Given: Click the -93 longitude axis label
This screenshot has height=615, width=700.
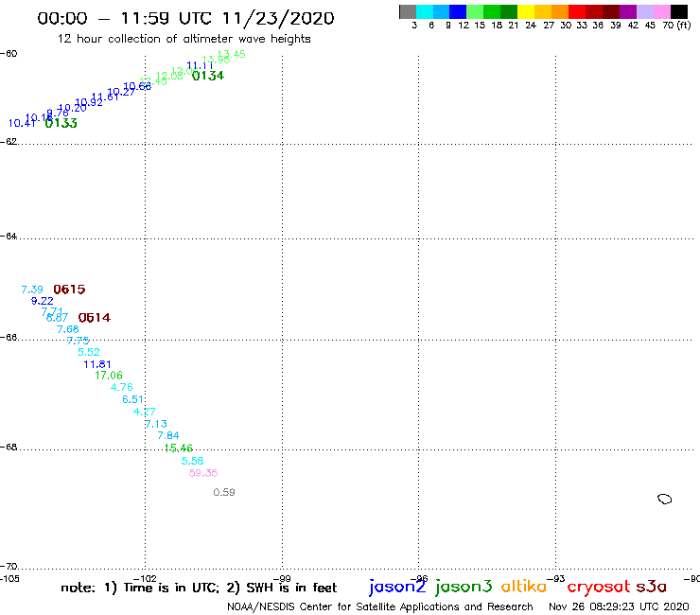Looking at the screenshot, I should point(556,579).
